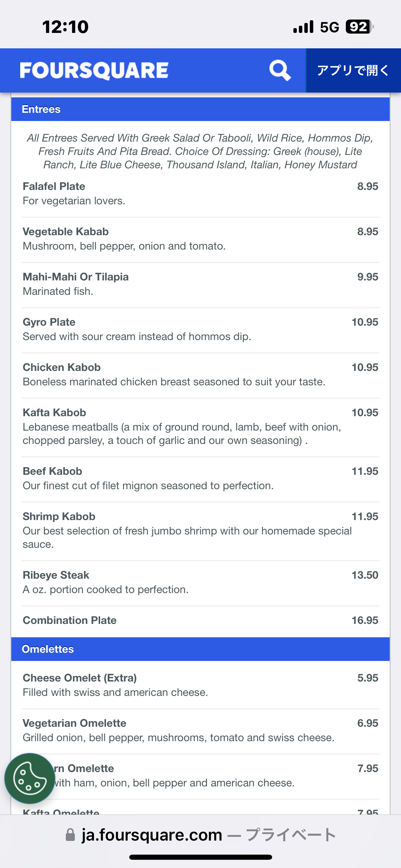Image resolution: width=401 pixels, height=868 pixels.
Task: Tap the Foursquare logo
Action: coord(94,70)
